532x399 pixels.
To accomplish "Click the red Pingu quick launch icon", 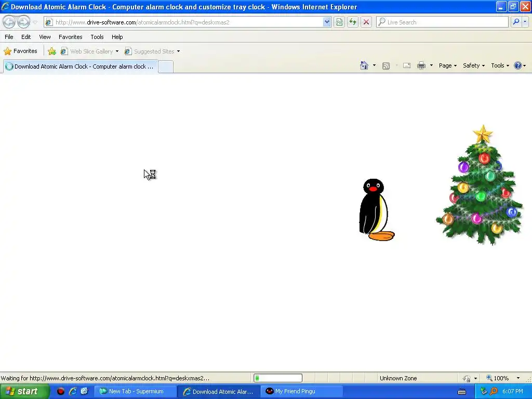I will [x=60, y=392].
